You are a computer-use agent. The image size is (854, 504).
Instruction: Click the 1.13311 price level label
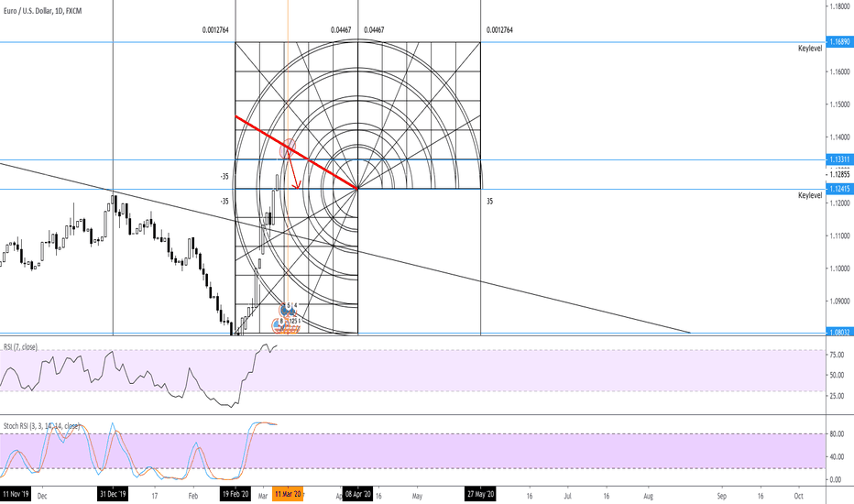[840, 159]
